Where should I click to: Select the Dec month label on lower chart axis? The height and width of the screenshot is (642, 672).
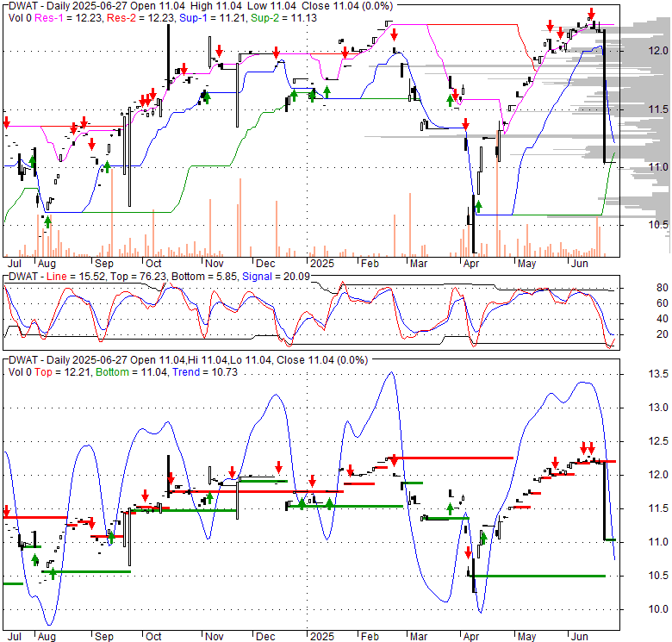click(x=265, y=637)
